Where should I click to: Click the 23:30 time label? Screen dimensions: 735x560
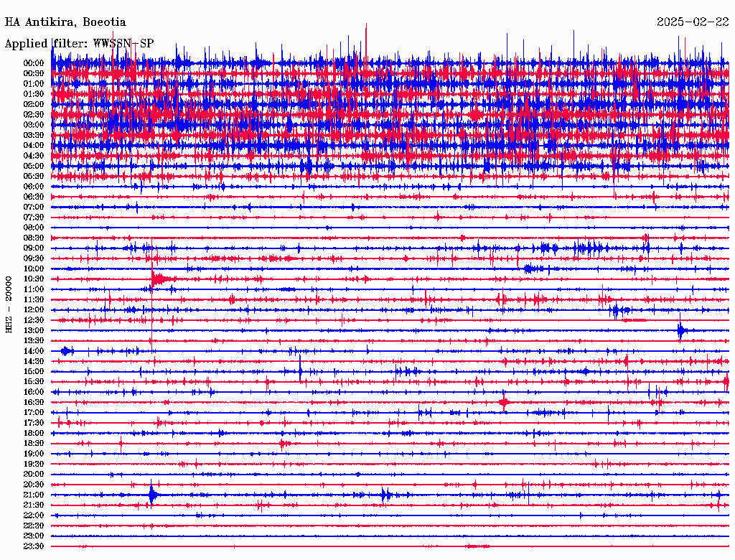(34, 546)
